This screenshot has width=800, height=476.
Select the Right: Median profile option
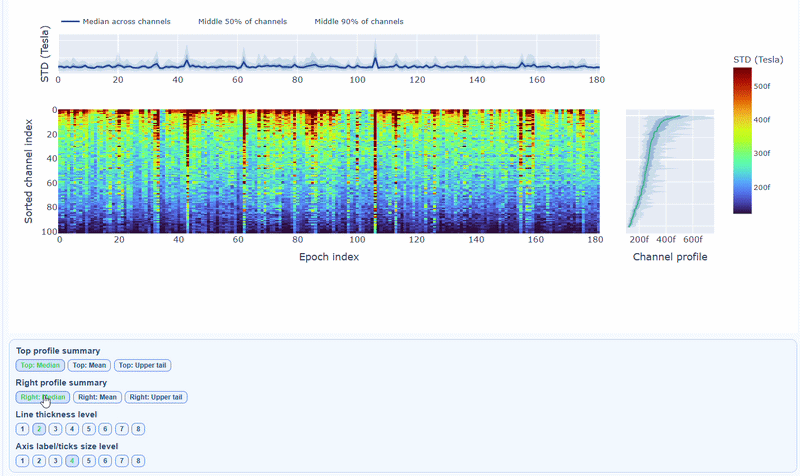pyautogui.click(x=43, y=397)
